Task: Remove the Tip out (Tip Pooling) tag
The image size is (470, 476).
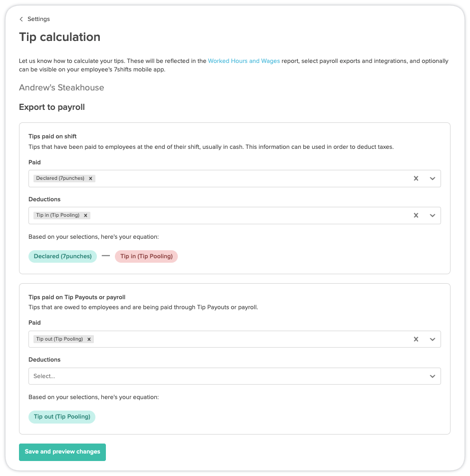Action: click(89, 339)
